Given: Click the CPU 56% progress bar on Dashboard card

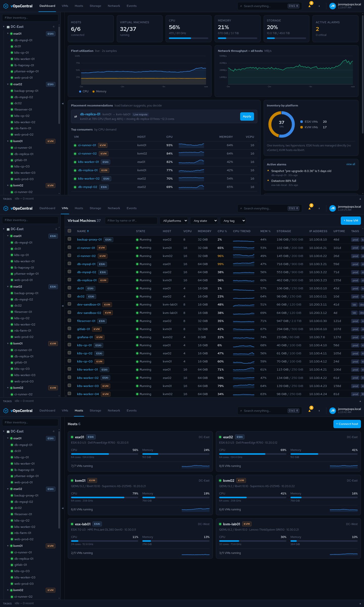Looking at the screenshot, I should pyautogui.click(x=189, y=38).
